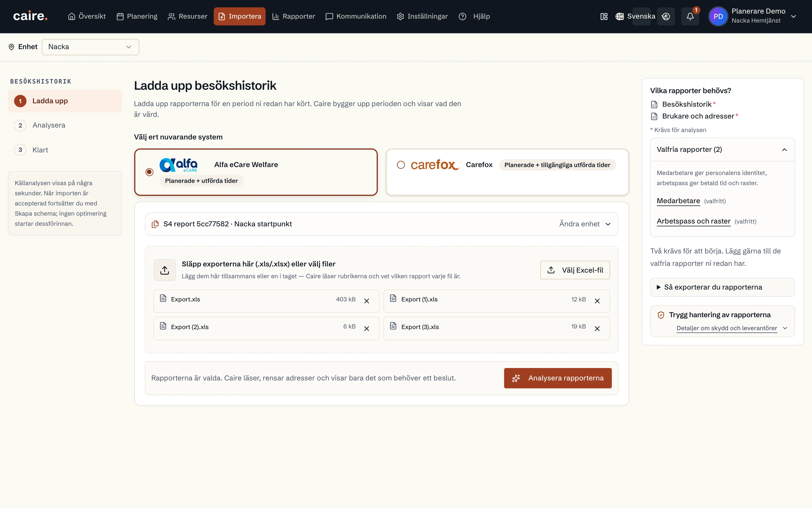Open the notifications bell

(x=690, y=16)
